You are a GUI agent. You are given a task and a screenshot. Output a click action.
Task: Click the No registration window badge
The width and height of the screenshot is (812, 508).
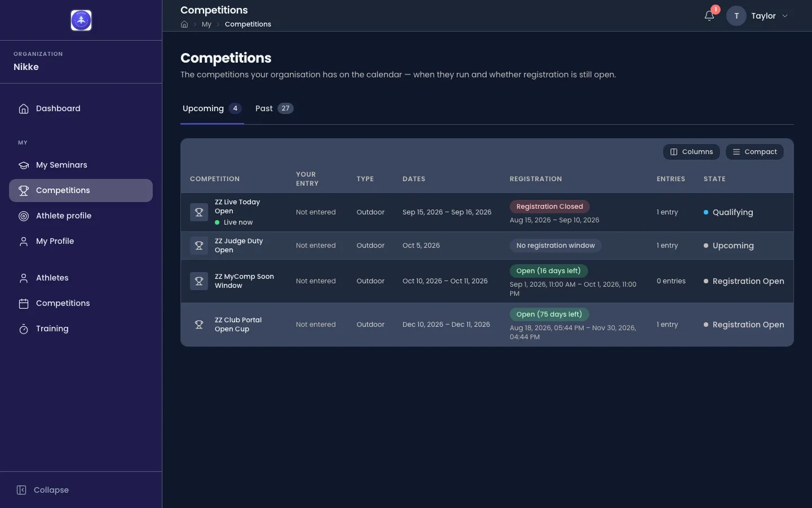(555, 246)
